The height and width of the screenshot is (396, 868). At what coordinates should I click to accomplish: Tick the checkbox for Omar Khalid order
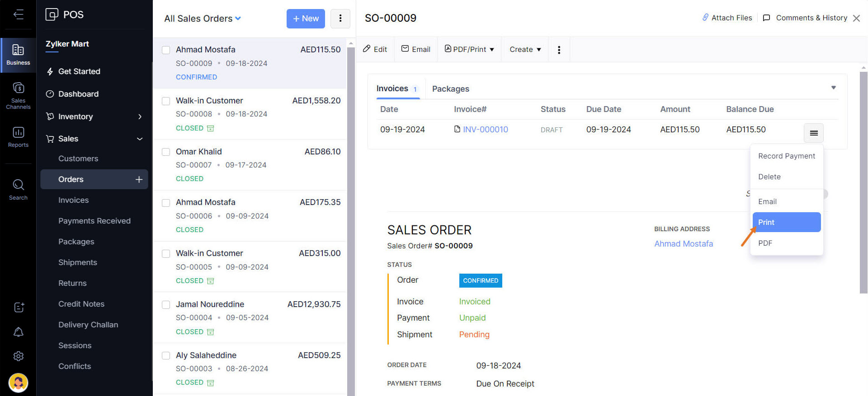pyautogui.click(x=166, y=152)
